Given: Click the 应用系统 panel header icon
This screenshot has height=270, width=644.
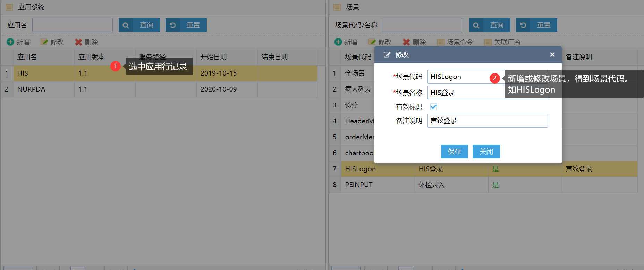Looking at the screenshot, I should point(9,7).
